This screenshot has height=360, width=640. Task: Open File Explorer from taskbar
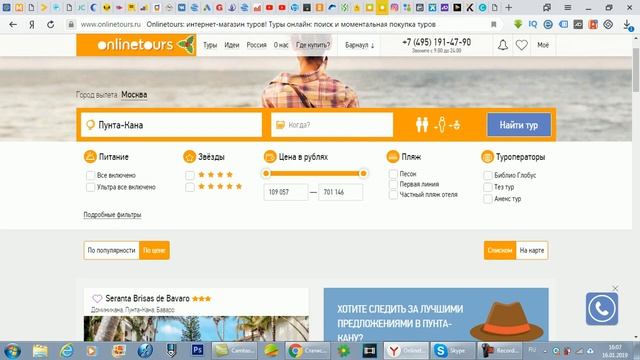pos(40,351)
